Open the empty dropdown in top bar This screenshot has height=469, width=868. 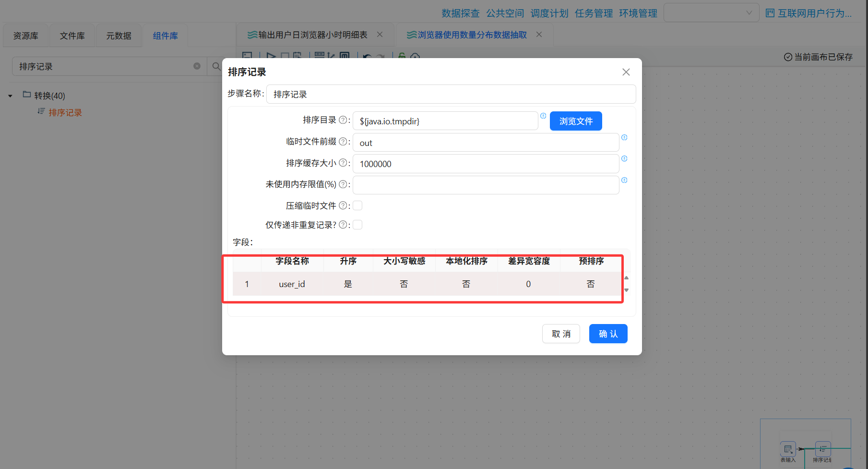pyautogui.click(x=711, y=13)
